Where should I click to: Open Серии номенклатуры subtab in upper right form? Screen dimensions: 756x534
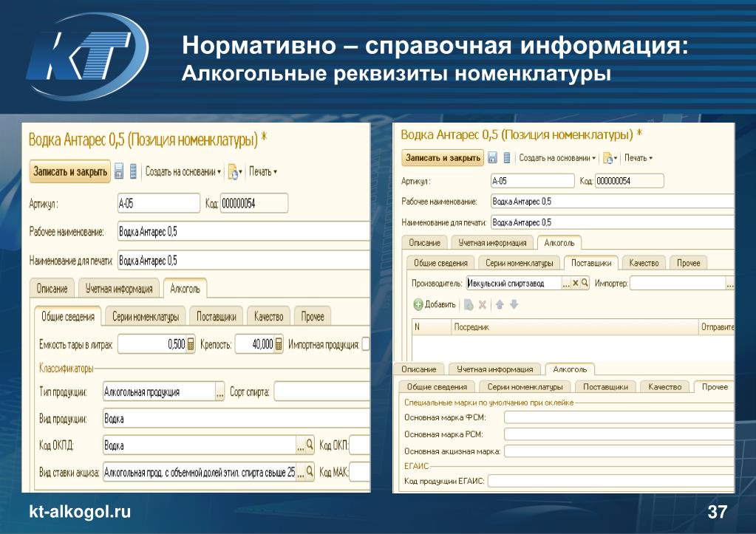click(x=520, y=263)
